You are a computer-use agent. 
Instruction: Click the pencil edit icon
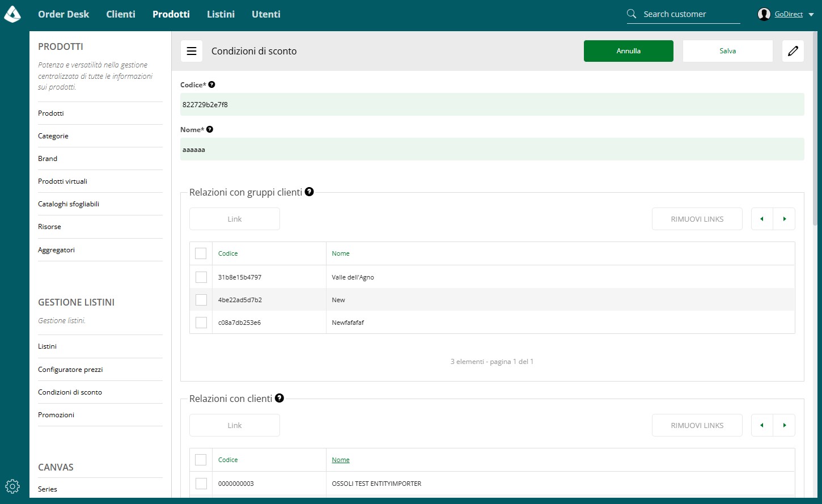point(793,51)
